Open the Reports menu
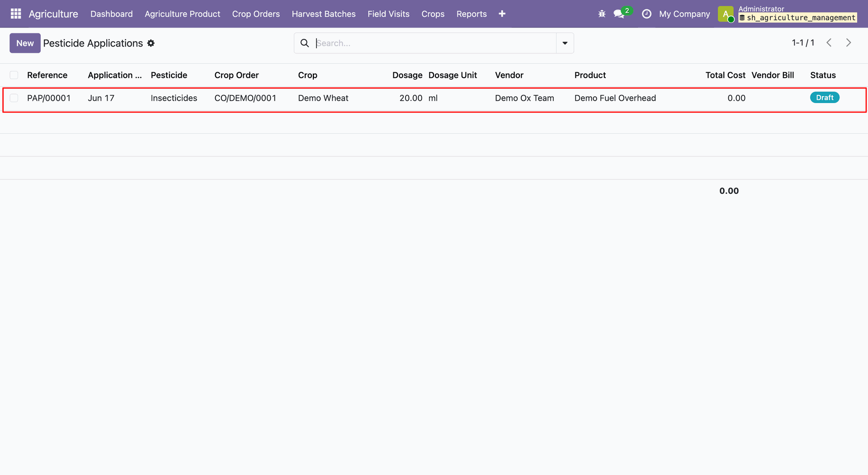The height and width of the screenshot is (475, 868). coord(472,14)
